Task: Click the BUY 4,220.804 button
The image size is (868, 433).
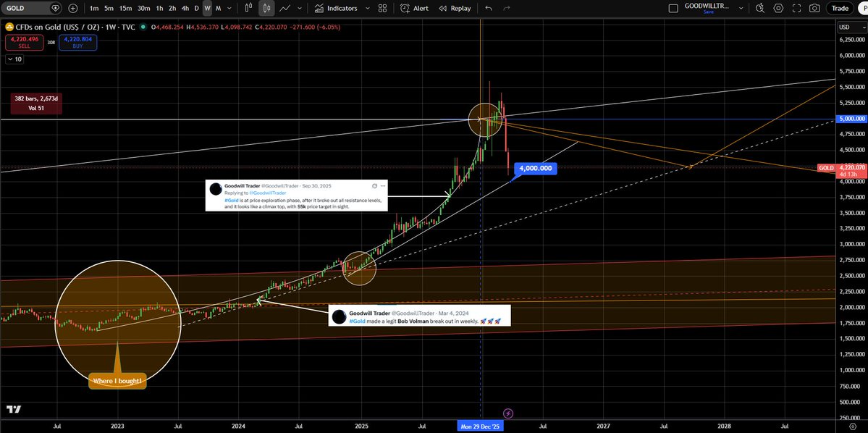Action: click(x=79, y=42)
